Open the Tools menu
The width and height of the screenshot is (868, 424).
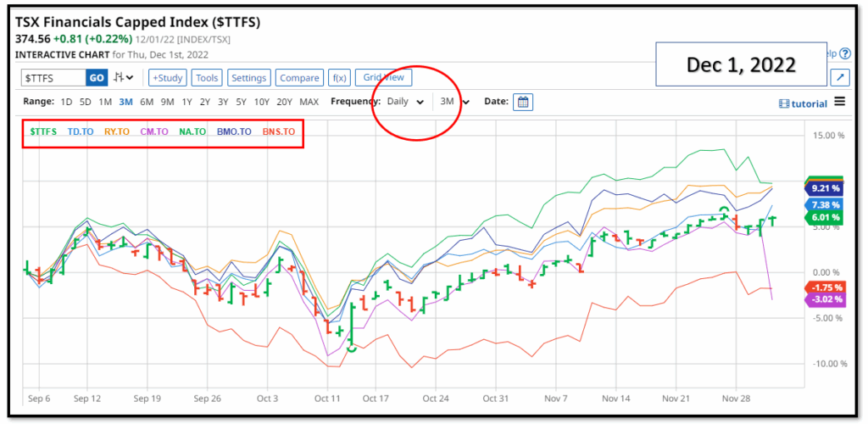click(206, 78)
